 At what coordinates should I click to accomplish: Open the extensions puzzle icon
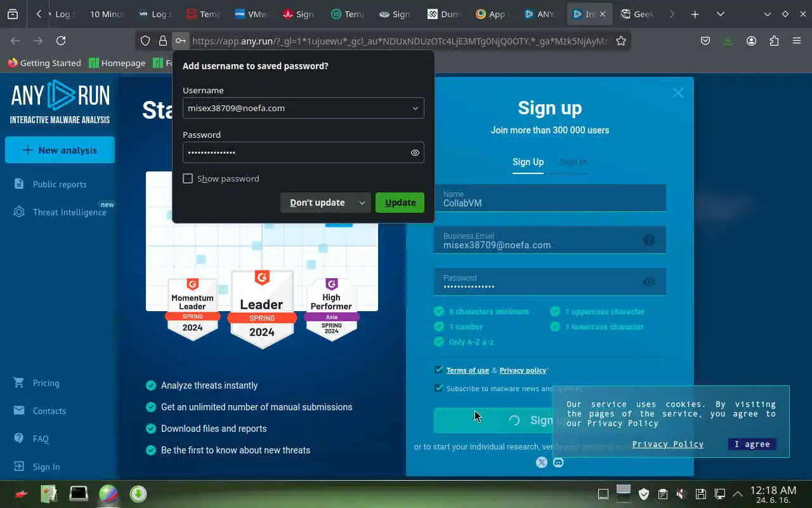774,41
